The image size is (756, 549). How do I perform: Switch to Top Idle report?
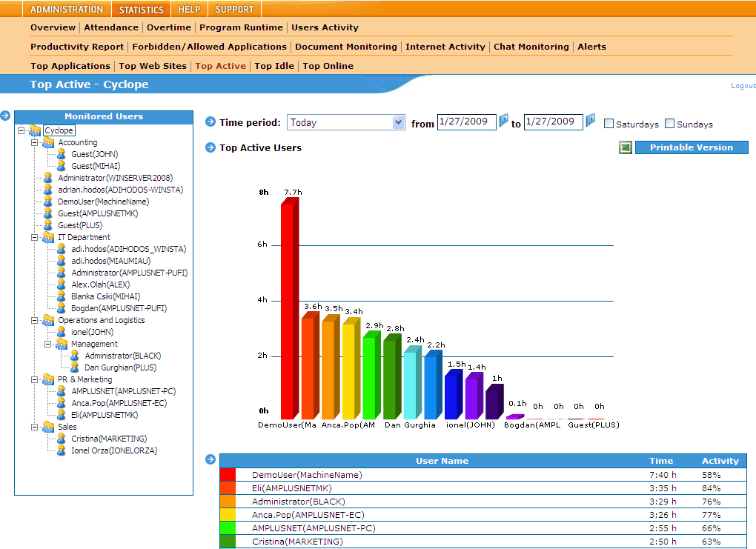274,66
